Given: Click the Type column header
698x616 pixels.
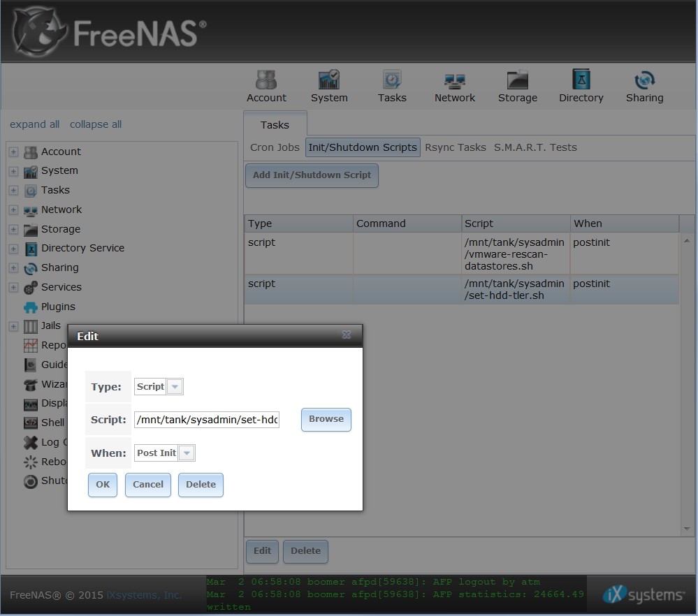Looking at the screenshot, I should pyautogui.click(x=299, y=223).
